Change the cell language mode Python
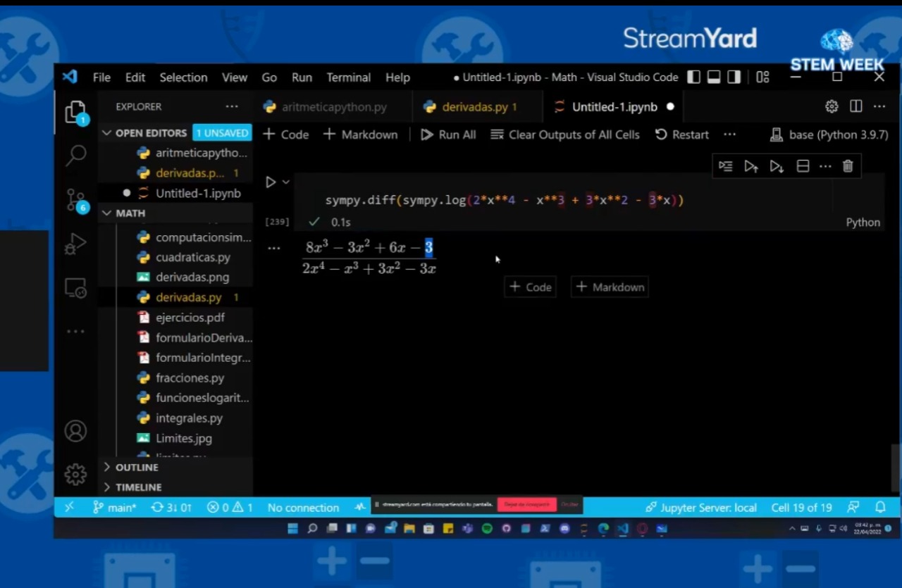The image size is (902, 588). [863, 222]
